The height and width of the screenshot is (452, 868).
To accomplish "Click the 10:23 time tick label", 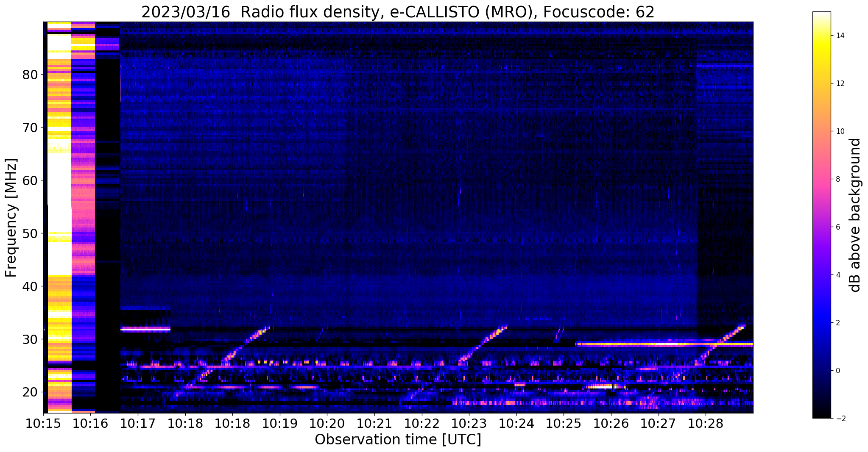I will [469, 424].
